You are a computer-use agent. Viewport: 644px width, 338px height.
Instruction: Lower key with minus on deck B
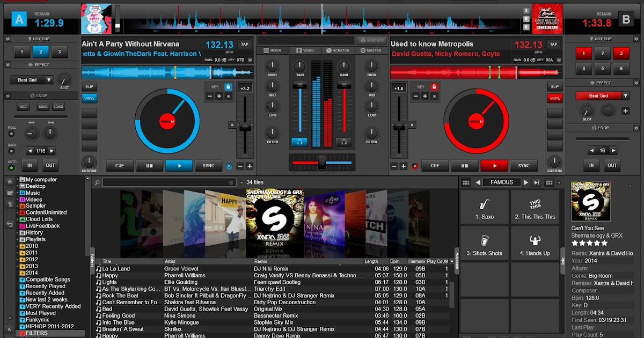click(x=416, y=96)
